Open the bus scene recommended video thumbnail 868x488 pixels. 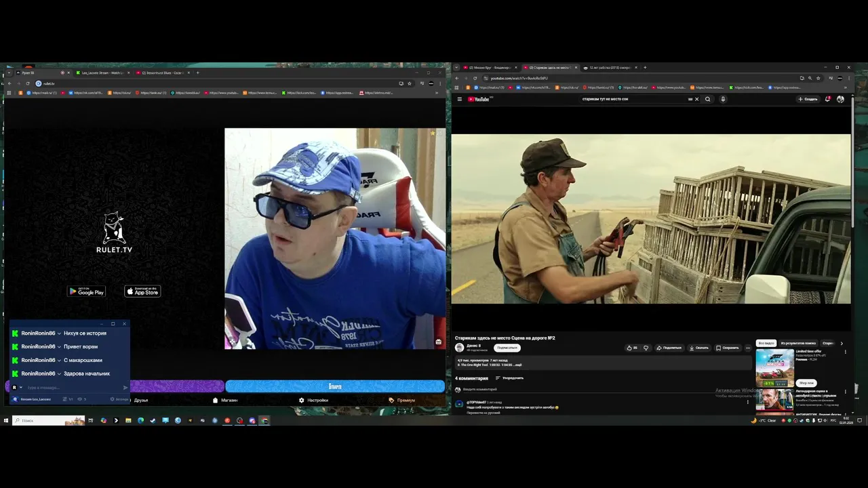click(774, 400)
